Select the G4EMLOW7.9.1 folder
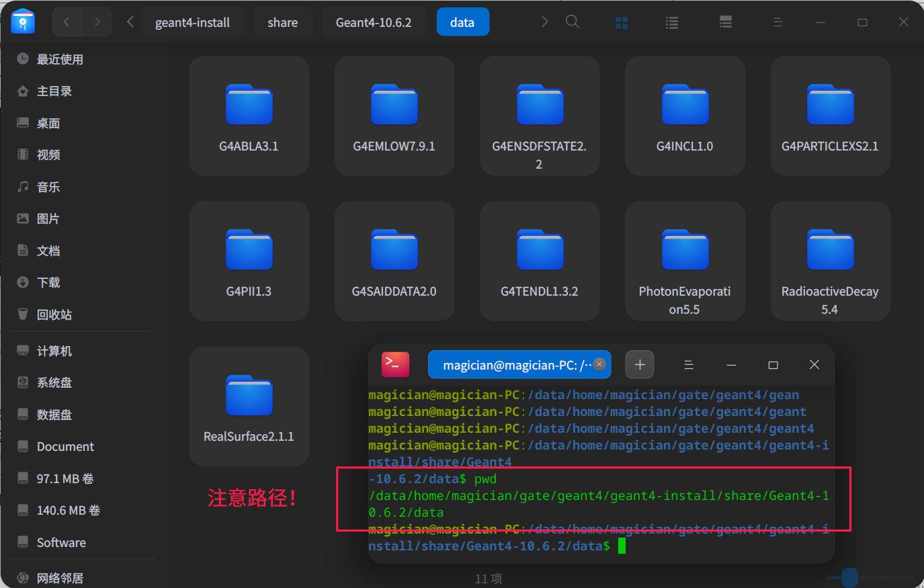 (394, 116)
